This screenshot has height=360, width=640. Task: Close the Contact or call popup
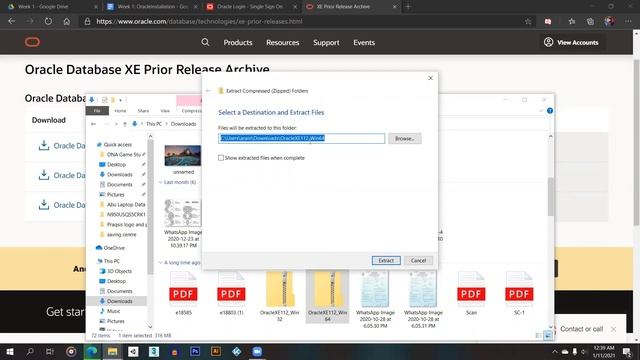[613, 329]
